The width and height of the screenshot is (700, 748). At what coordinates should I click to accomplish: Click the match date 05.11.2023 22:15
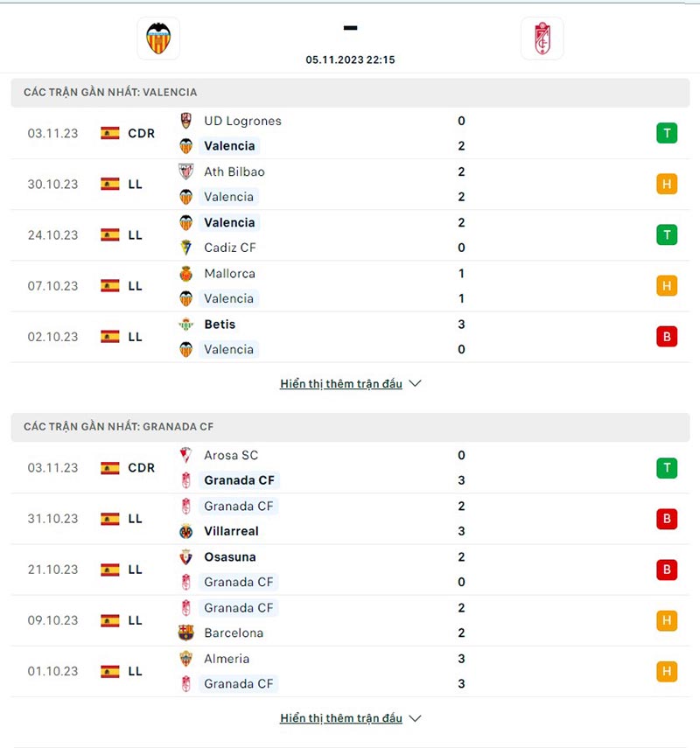pyautogui.click(x=350, y=59)
